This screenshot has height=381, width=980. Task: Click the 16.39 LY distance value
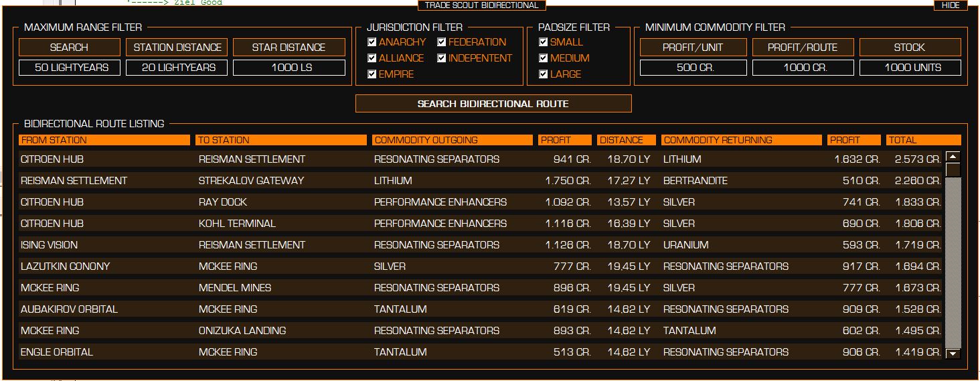pyautogui.click(x=629, y=224)
